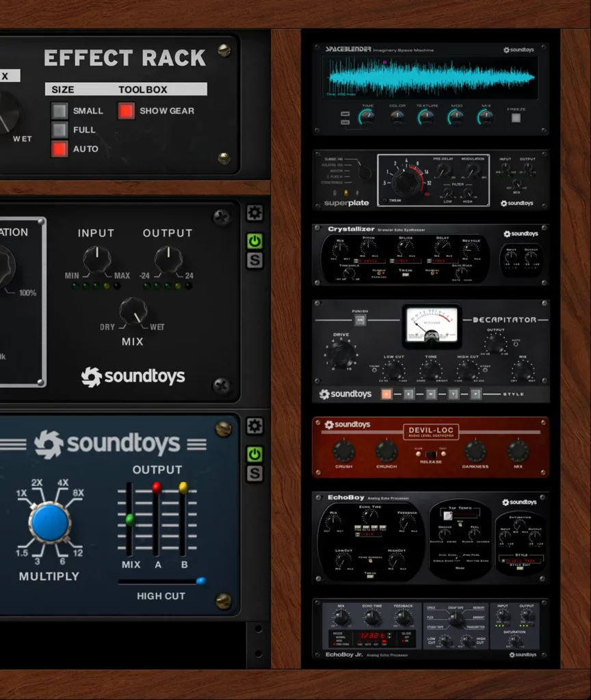The height and width of the screenshot is (700, 591).
Task: Enable AUTO rack size
Action: click(60, 149)
